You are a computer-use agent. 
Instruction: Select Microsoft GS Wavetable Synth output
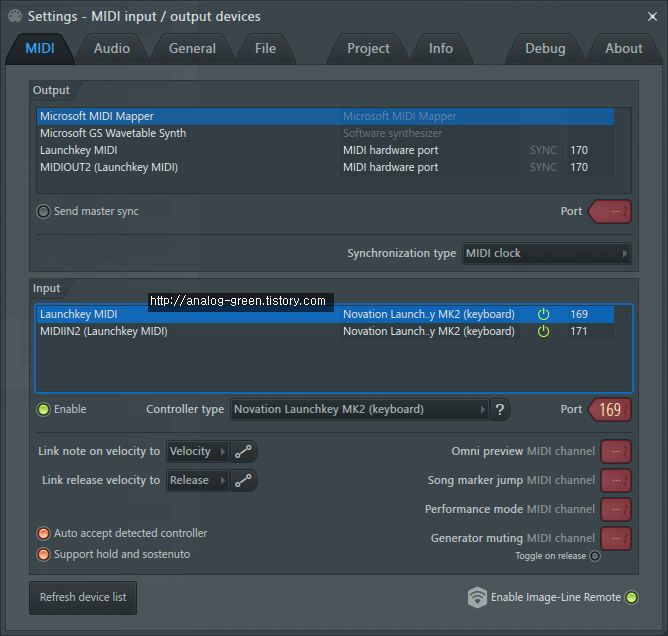325,133
